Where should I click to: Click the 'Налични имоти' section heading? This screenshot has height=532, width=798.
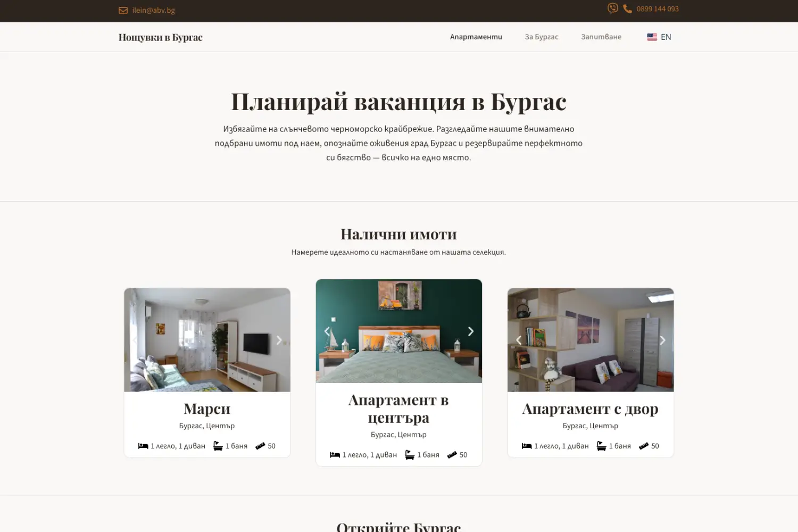[x=399, y=234]
